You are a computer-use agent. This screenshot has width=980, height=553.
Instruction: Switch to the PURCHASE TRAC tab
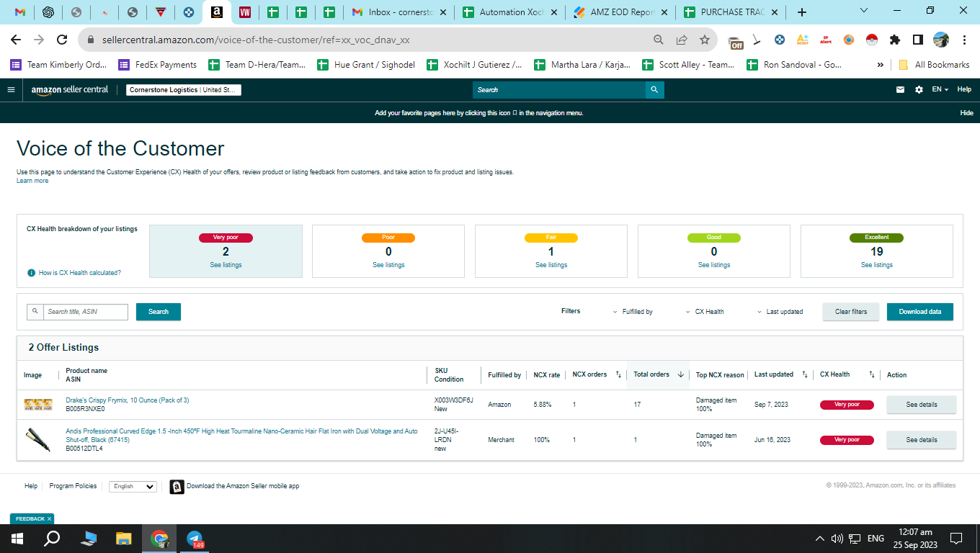[731, 12]
